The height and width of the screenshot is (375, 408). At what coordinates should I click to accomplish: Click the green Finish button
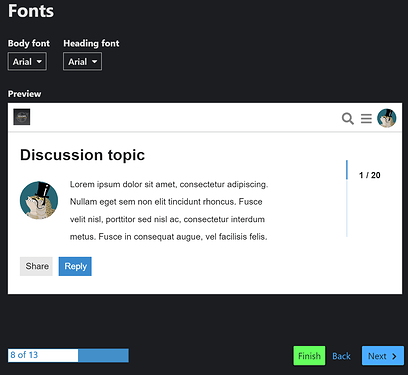(x=309, y=356)
